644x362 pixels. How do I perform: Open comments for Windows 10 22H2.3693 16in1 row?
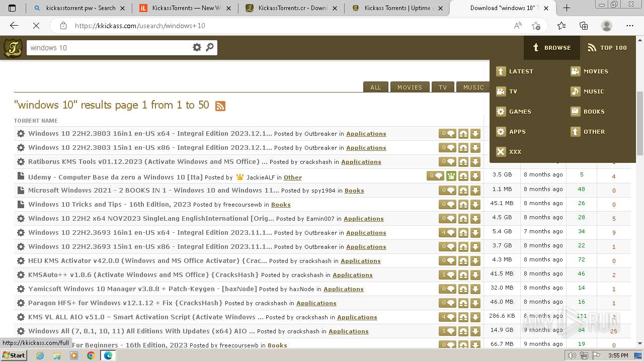coord(447,233)
